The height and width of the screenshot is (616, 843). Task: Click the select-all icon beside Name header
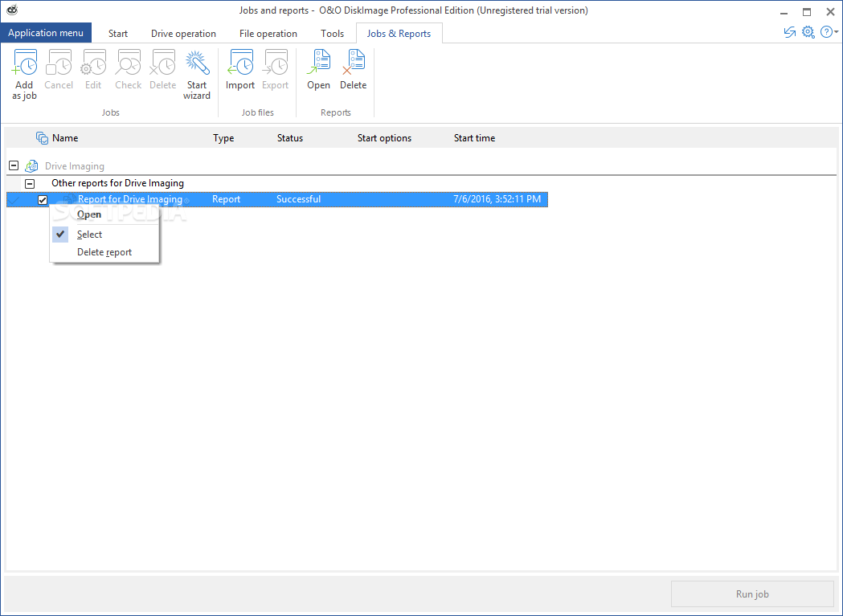click(x=42, y=138)
